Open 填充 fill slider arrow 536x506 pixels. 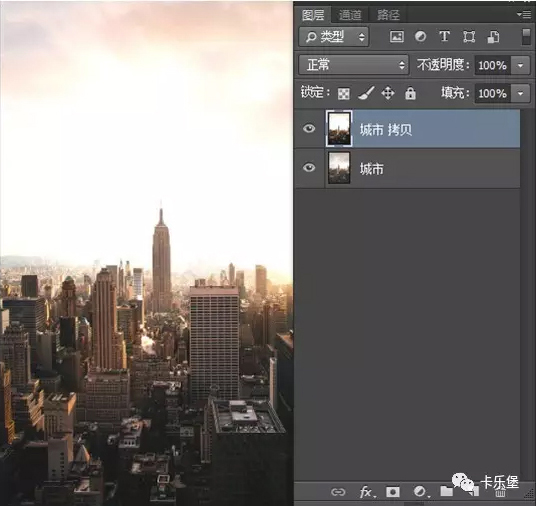click(520, 93)
